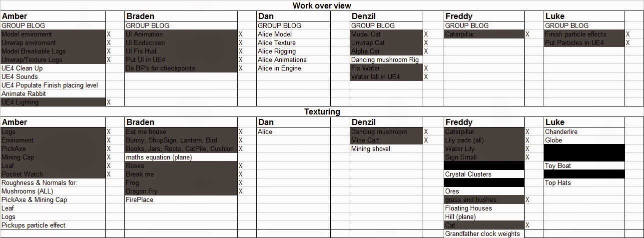
Task: Click the X mark next to 'Caterpillar' in Work over view
Action: pos(527,34)
